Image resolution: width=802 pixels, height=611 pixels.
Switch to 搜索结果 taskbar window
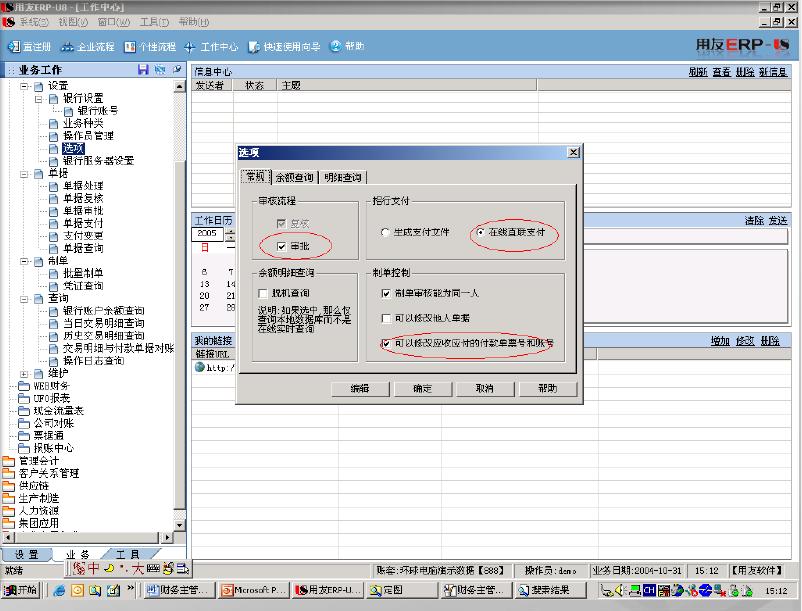point(550,590)
